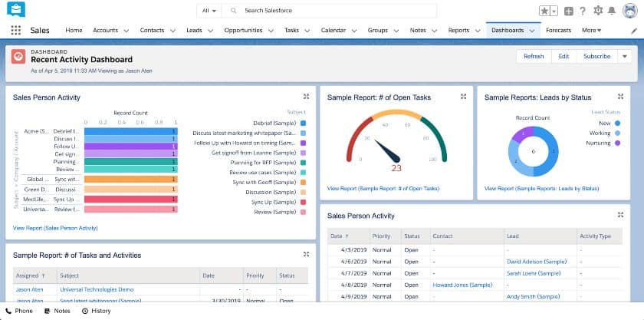Expand the Sales Person Activity chart panel
Image resolution: width=644 pixels, height=320 pixels.
(306, 96)
